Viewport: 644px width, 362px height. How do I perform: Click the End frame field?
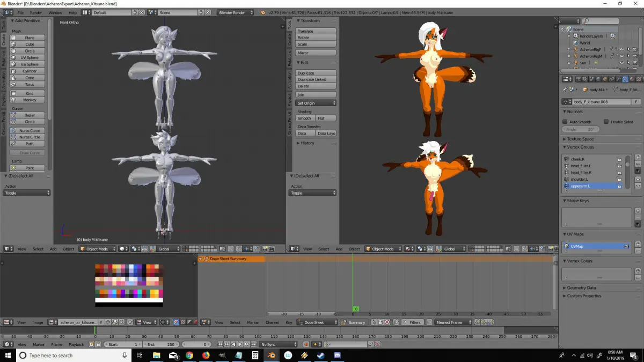click(160, 344)
